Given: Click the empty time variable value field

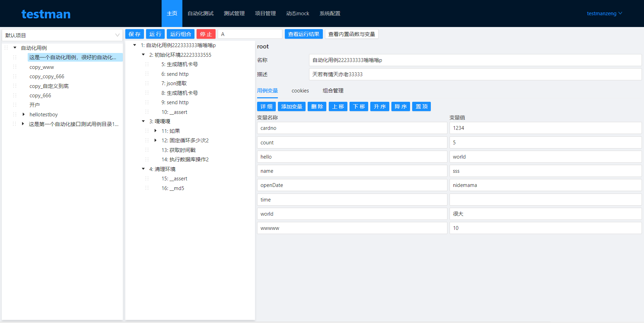Looking at the screenshot, I should pos(545,199).
